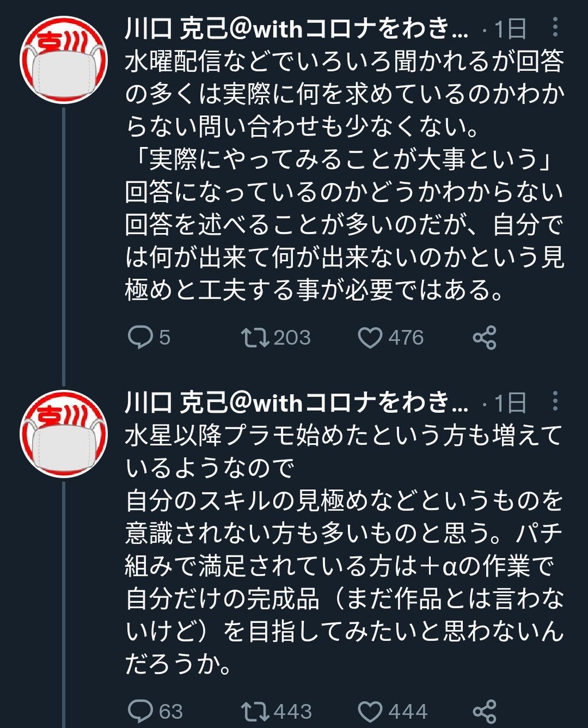Retweet the second tweet showing 443 retweets
This screenshot has width=588, height=728.
click(255, 712)
